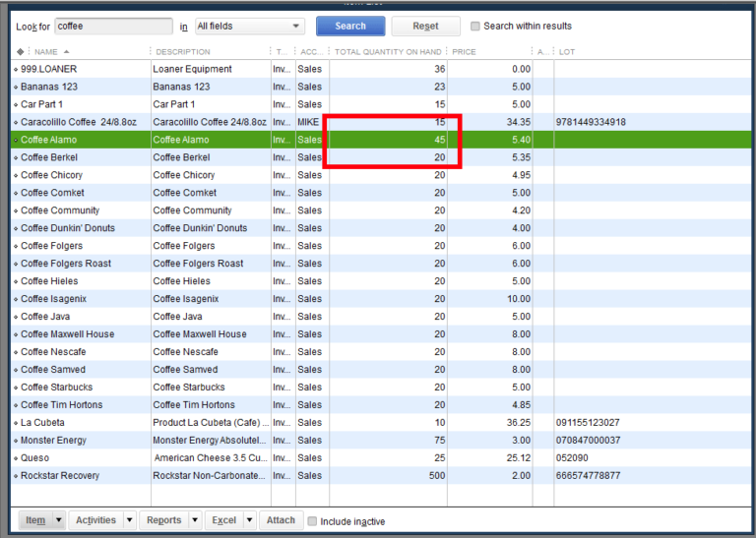Open the All fields dropdown
The image size is (756, 538).
click(250, 26)
